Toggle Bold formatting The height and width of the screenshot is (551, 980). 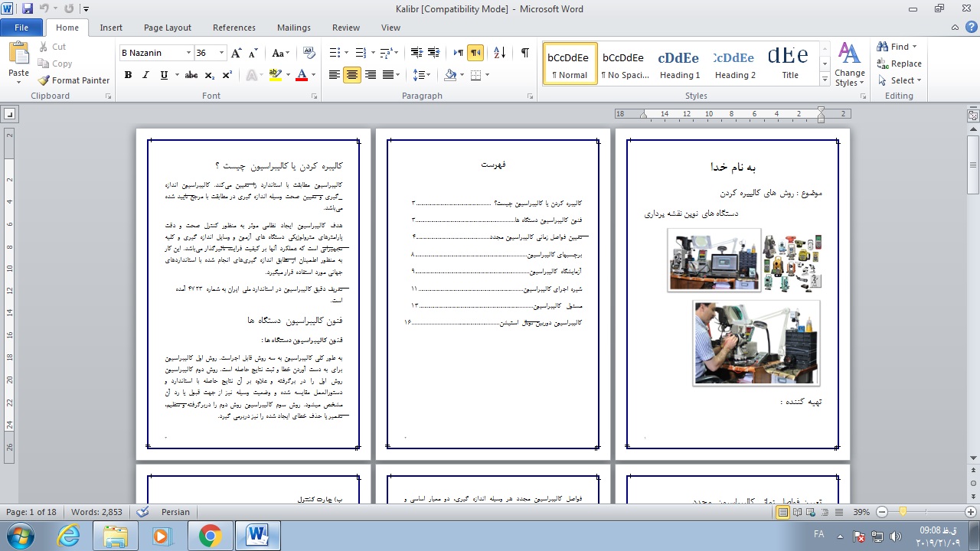[128, 75]
